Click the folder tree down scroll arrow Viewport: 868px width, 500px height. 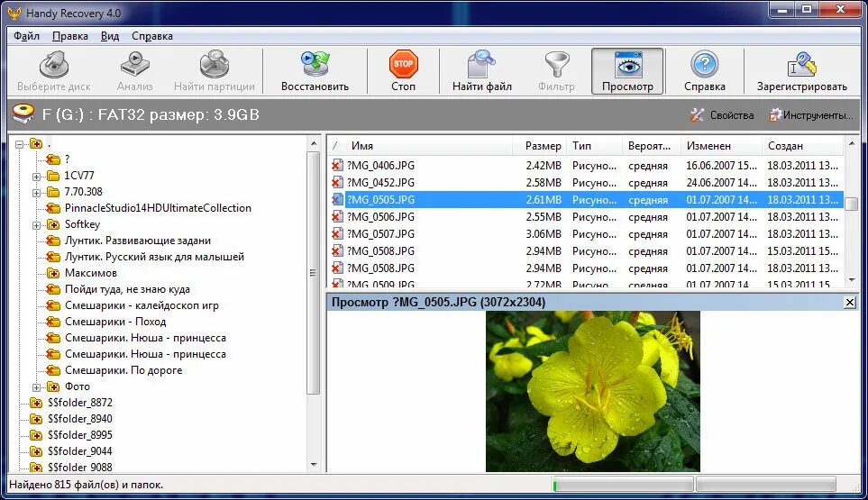314,465
